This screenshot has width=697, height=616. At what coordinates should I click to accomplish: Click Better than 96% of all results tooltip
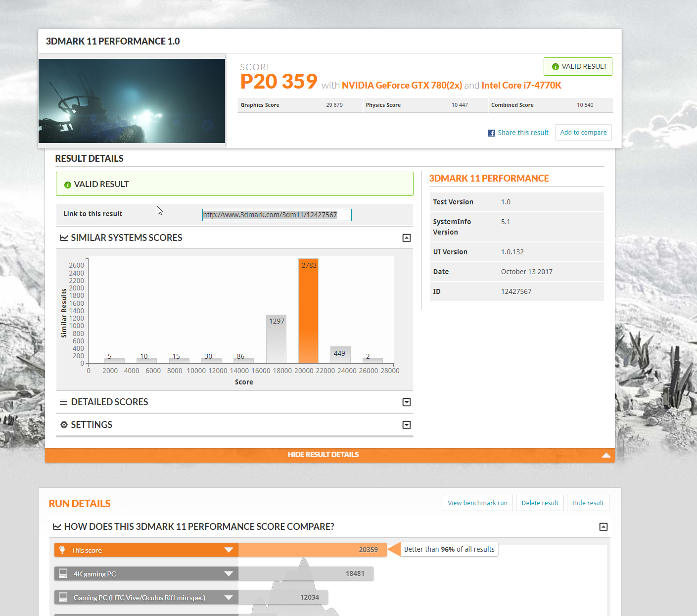tap(449, 549)
